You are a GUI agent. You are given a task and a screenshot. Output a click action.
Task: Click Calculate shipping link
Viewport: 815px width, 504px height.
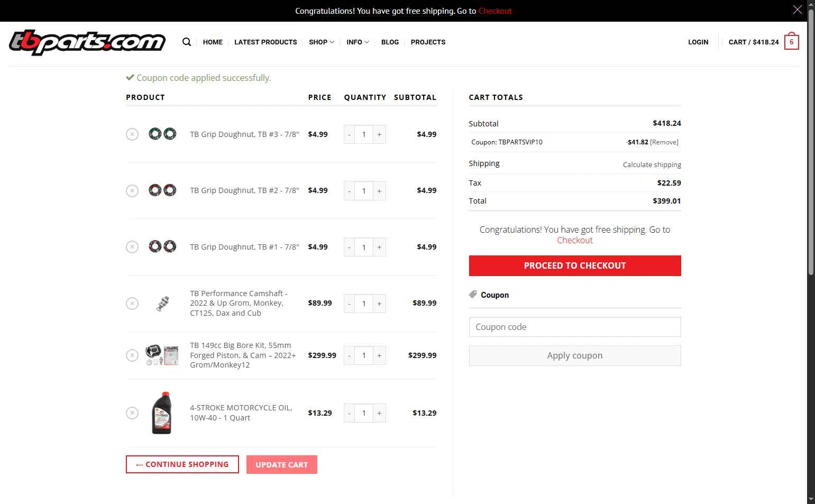652,164
